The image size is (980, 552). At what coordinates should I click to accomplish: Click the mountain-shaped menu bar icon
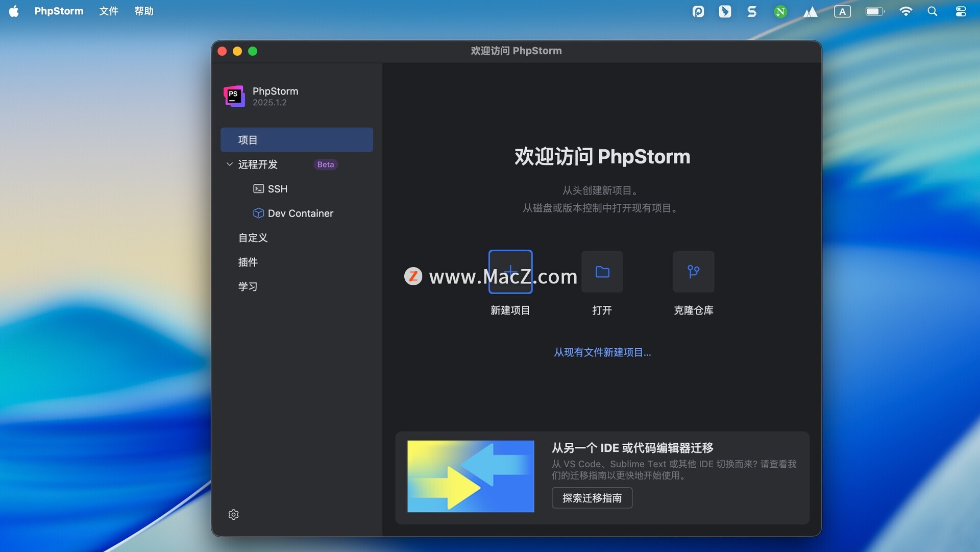[811, 12]
